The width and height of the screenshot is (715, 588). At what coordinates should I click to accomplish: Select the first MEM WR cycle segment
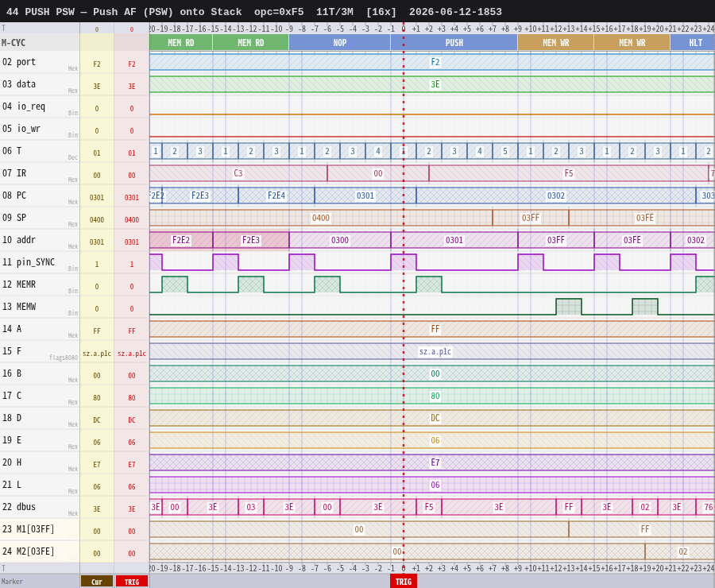(x=556, y=42)
